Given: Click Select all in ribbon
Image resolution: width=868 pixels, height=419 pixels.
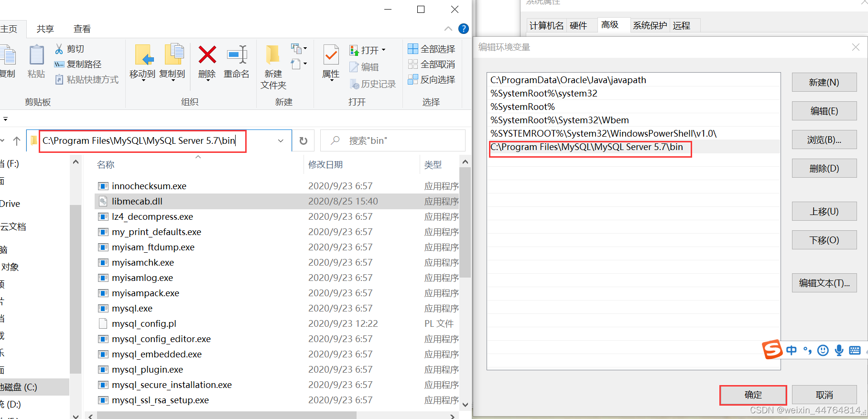Looking at the screenshot, I should [x=432, y=49].
